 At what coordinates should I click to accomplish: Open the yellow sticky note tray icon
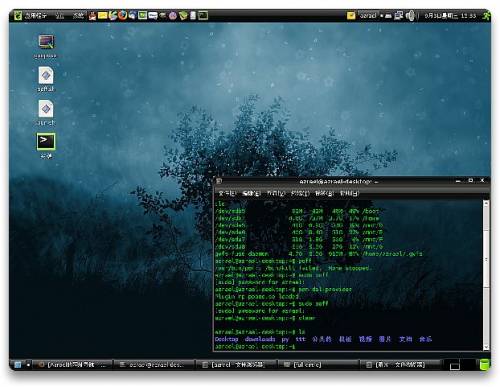click(x=351, y=15)
